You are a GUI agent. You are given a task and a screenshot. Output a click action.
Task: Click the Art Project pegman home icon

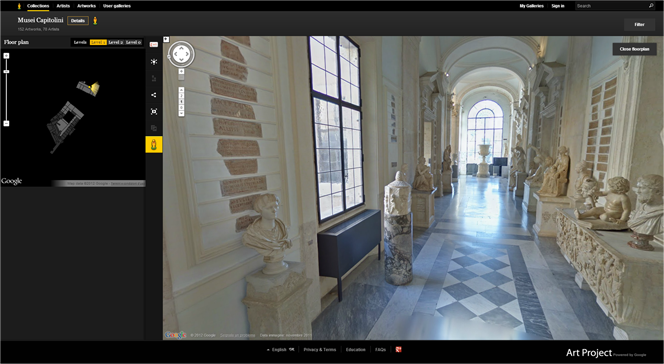coord(19,6)
